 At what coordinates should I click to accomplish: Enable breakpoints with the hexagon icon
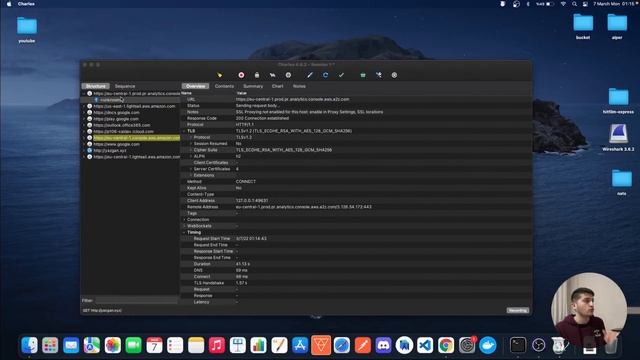pyautogui.click(x=288, y=75)
